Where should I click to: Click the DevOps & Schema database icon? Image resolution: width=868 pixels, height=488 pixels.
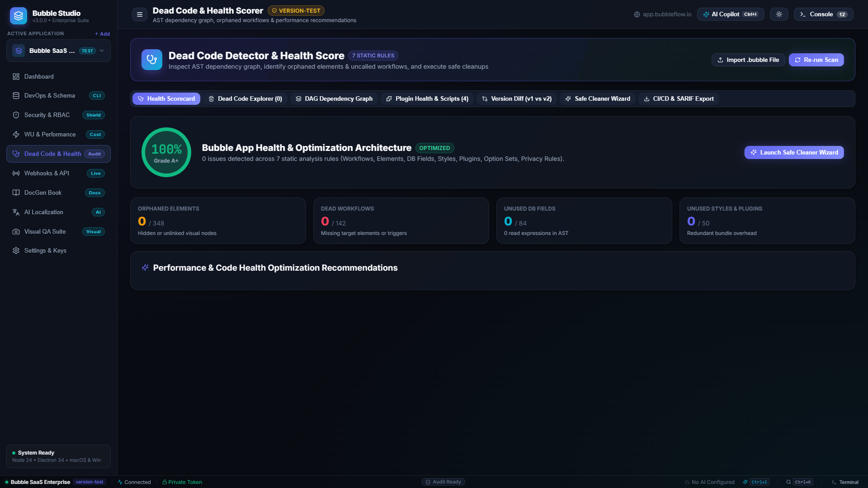click(16, 96)
